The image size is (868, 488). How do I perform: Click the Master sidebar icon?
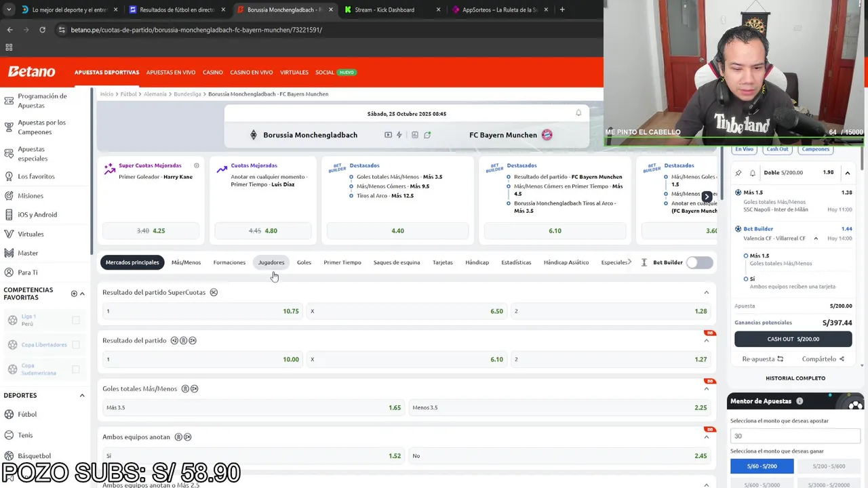click(9, 253)
